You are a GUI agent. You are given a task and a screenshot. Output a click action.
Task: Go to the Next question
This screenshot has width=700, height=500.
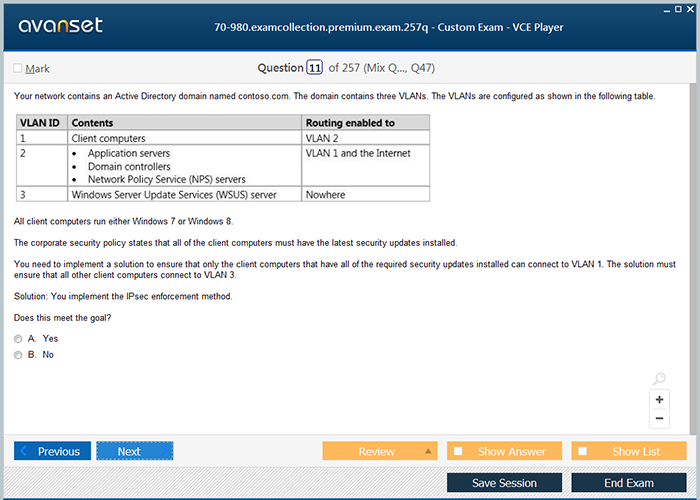click(x=134, y=451)
